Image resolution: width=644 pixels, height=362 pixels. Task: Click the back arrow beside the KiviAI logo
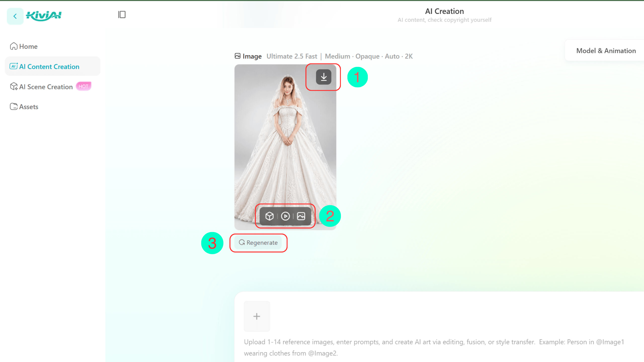[15, 16]
